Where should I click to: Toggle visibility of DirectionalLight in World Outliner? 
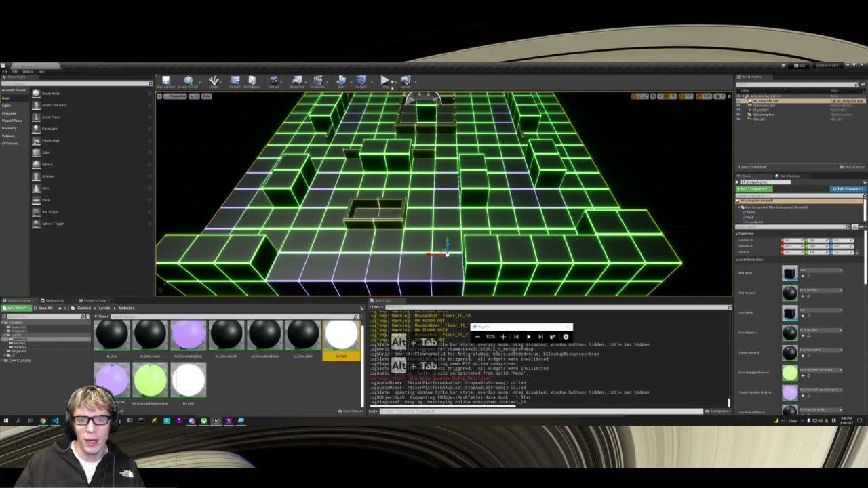coord(739,105)
